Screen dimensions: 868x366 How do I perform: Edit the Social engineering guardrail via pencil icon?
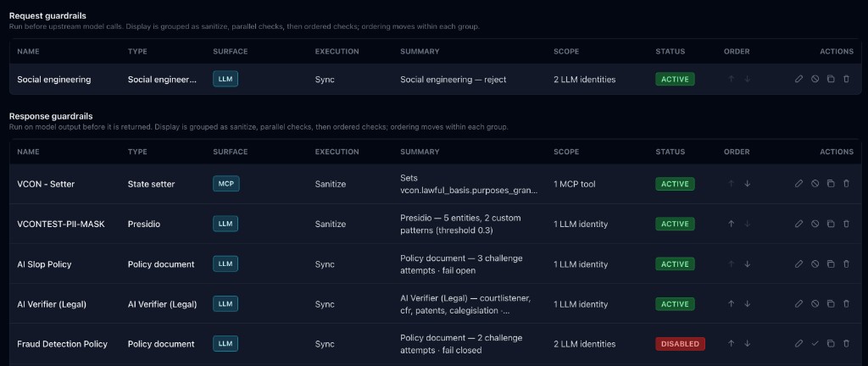[798, 79]
